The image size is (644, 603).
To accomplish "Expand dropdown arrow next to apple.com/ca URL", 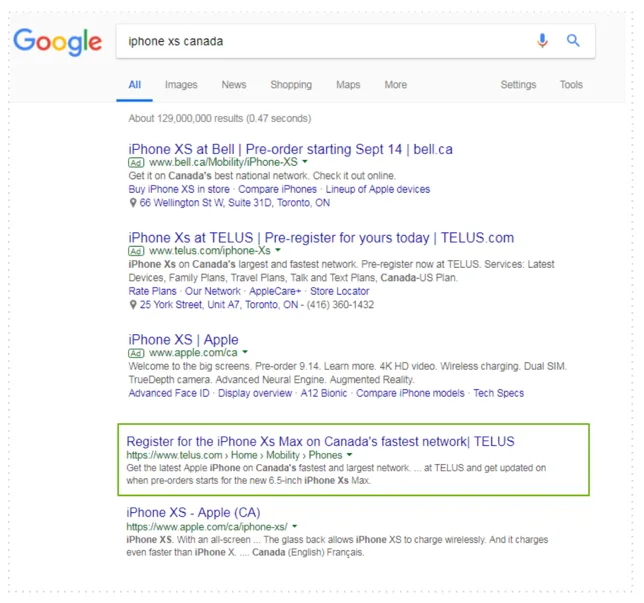I will click(x=245, y=352).
